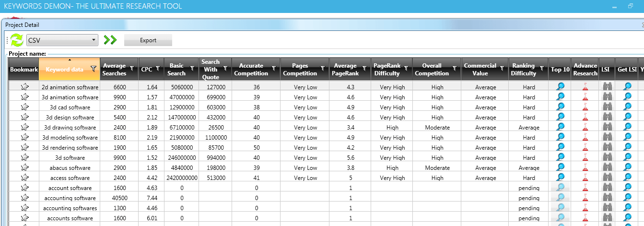Run Advance Research for 3d software row
This screenshot has width=644, height=226.
pos(585,157)
